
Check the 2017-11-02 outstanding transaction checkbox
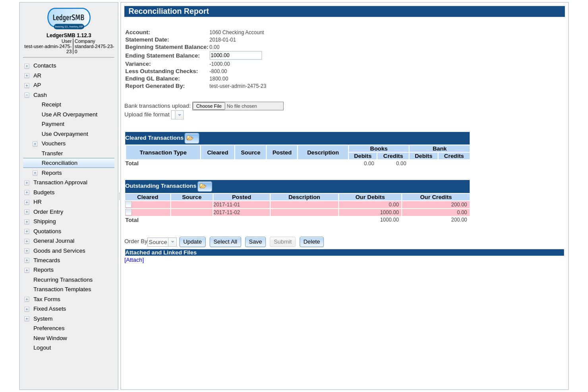(x=128, y=212)
